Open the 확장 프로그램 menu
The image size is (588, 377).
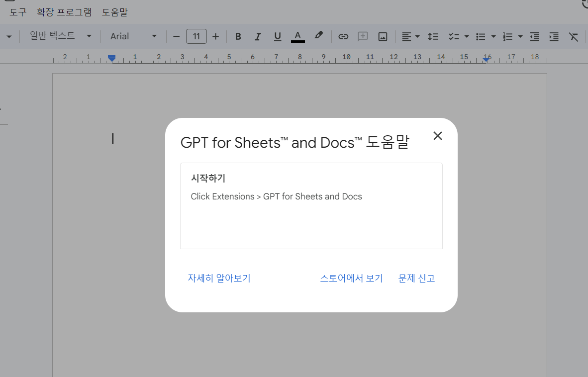pyautogui.click(x=64, y=12)
